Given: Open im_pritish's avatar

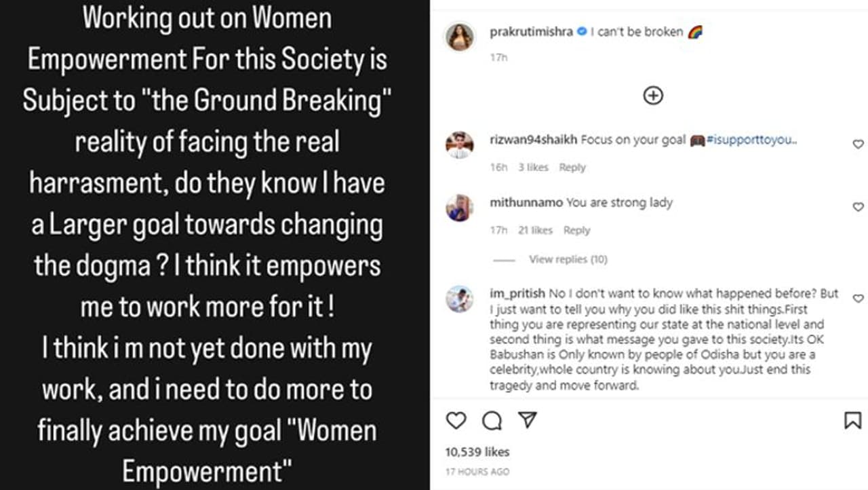Looking at the screenshot, I should 459,299.
